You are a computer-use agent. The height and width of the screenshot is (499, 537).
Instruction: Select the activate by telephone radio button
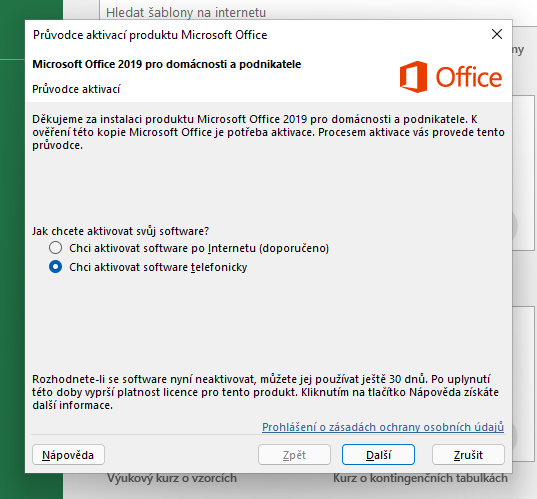(x=55, y=267)
